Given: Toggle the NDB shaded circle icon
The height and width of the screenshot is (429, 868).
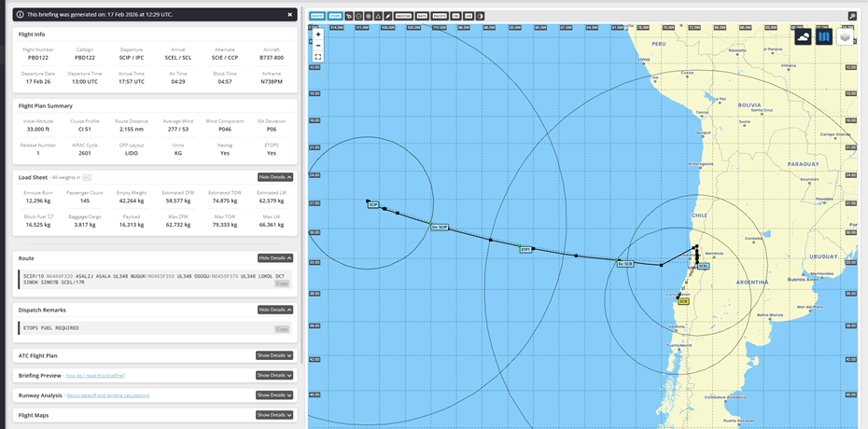Looking at the screenshot, I should (368, 16).
